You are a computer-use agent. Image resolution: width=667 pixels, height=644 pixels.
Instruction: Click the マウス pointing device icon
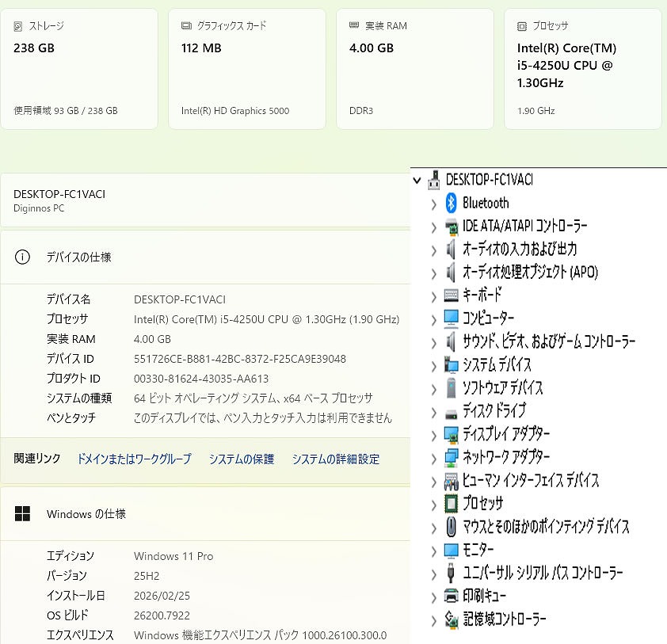click(451, 527)
